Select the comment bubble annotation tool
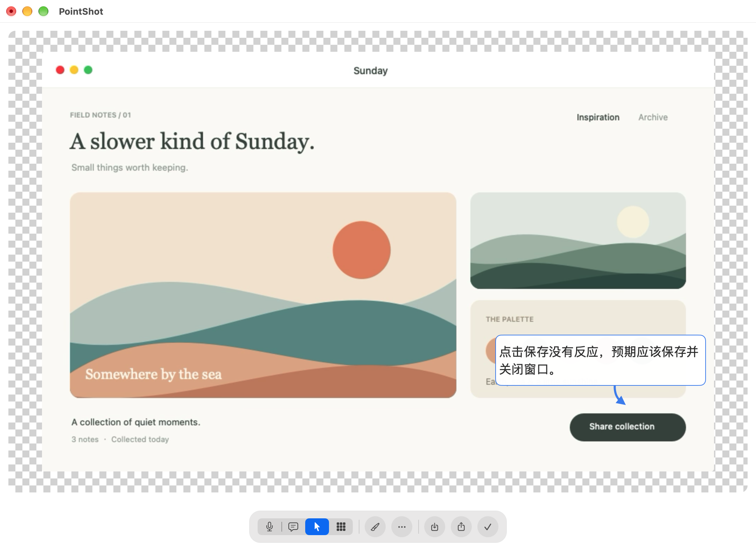The image size is (756, 554). [293, 527]
